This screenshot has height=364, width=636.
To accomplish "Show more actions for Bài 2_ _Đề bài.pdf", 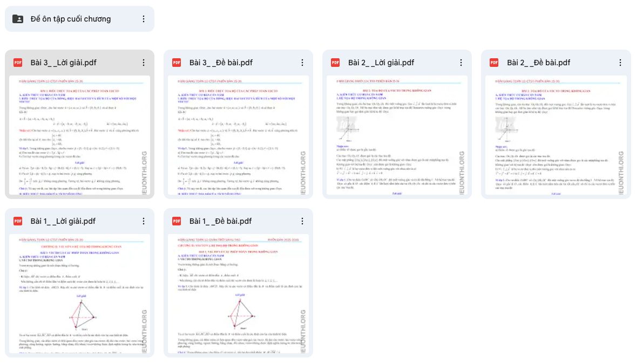I will point(620,63).
